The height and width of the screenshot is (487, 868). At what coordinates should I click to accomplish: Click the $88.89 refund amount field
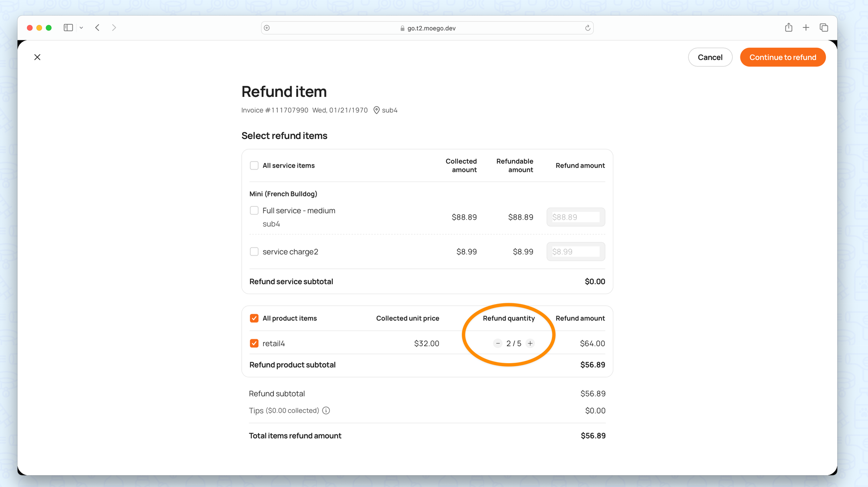click(x=575, y=217)
